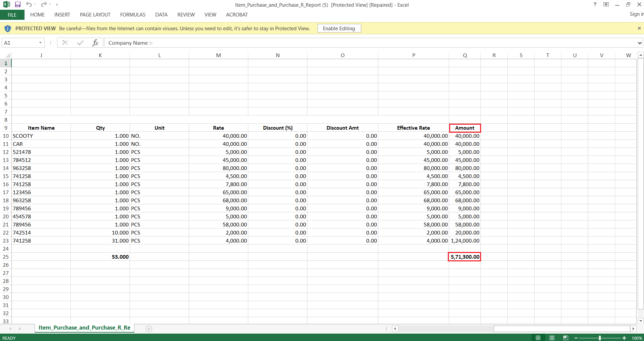The height and width of the screenshot is (341, 644).
Task: Click the vertical scrollbar down arrow
Action: (x=641, y=321)
